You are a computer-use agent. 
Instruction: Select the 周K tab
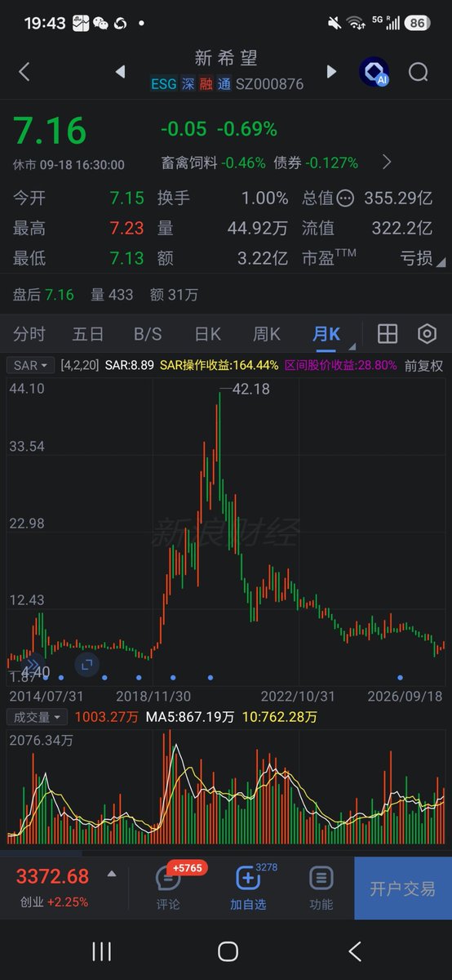tap(267, 333)
